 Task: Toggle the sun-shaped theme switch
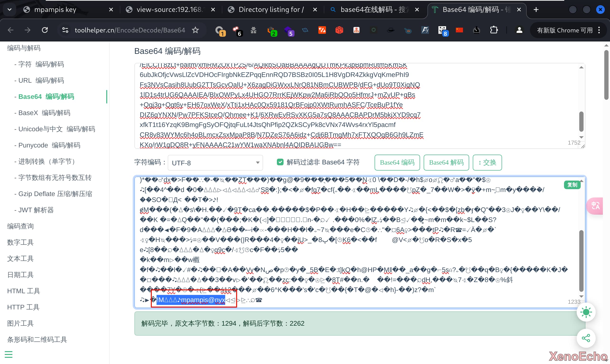coord(586,312)
